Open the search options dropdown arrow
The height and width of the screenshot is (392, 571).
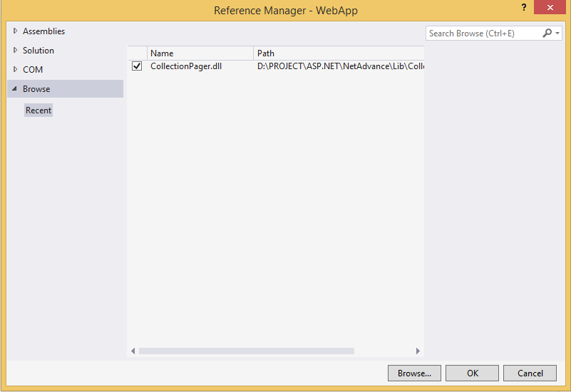tap(557, 33)
